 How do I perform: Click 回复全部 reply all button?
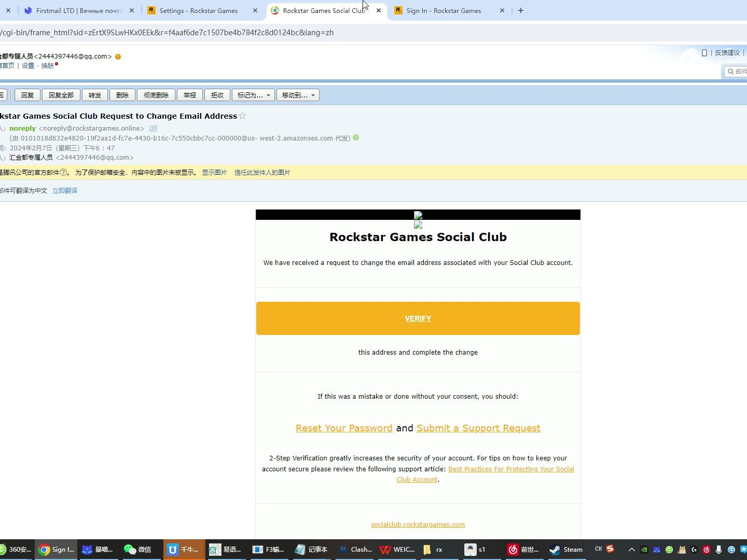coord(61,95)
